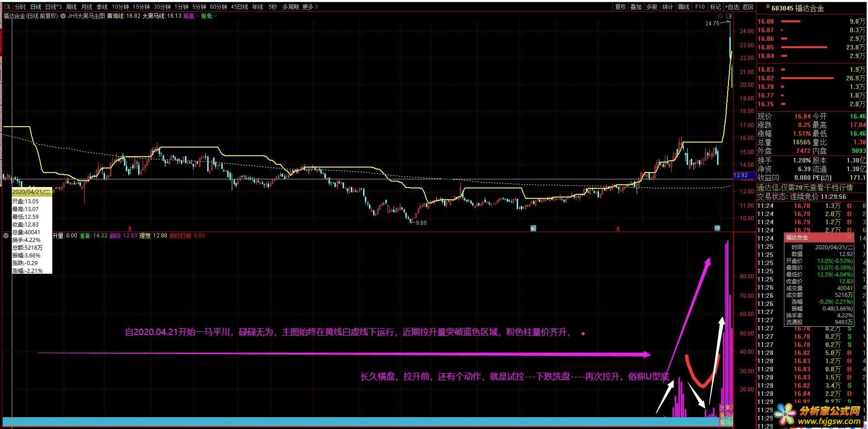This screenshot has height=429, width=868.
Task: Click the sell order price 16.85
Action: (x=766, y=47)
